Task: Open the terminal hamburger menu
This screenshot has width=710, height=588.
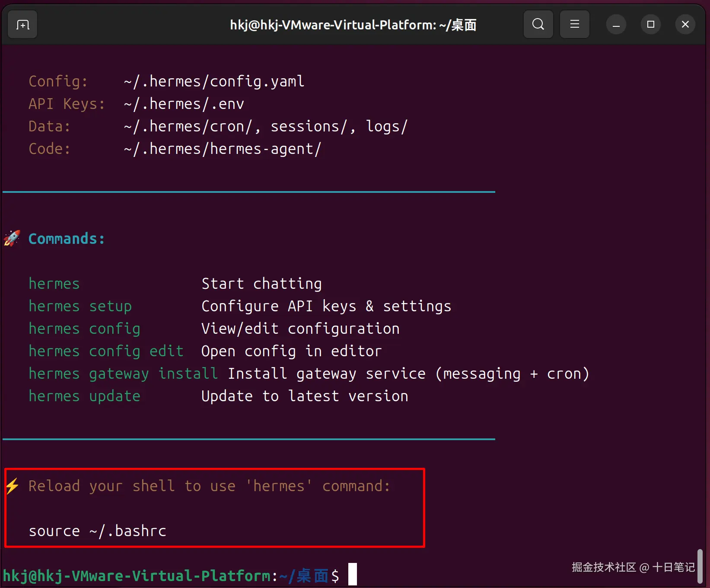Action: (574, 24)
